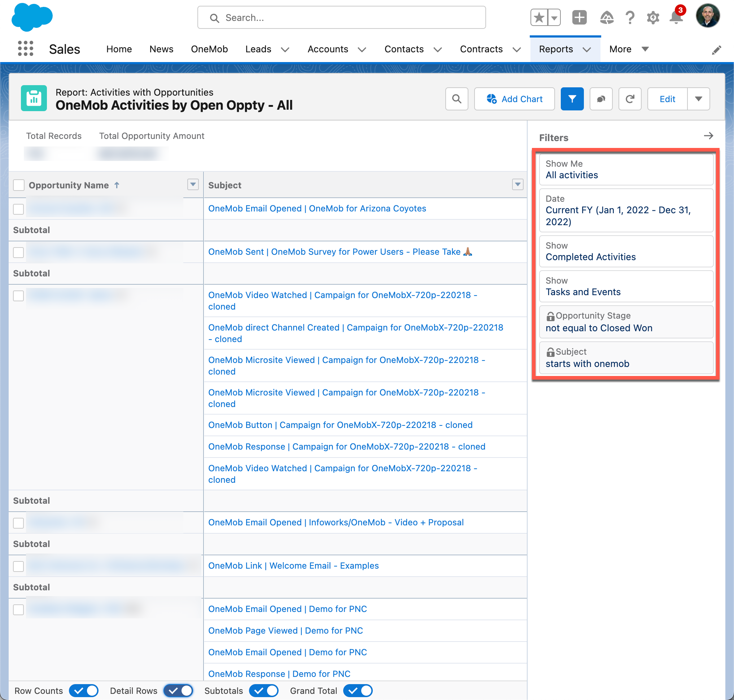Expand the Contacts tab chevron

(x=438, y=50)
